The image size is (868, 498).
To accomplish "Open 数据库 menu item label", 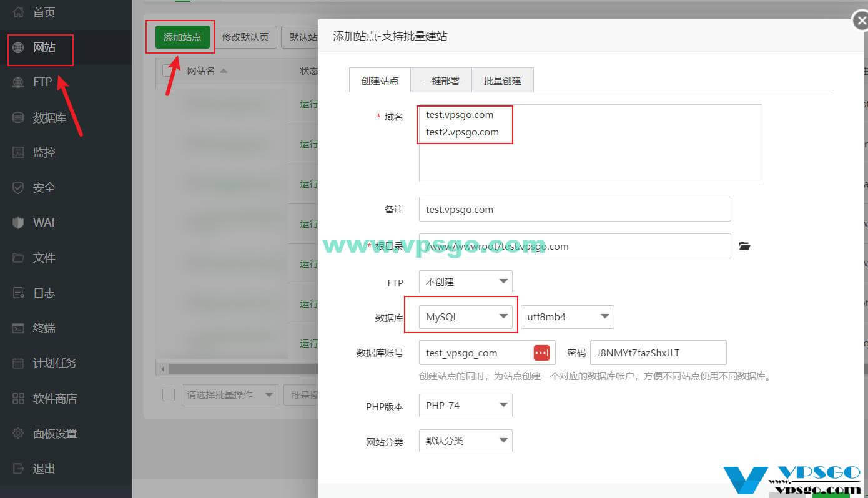I will [x=49, y=117].
